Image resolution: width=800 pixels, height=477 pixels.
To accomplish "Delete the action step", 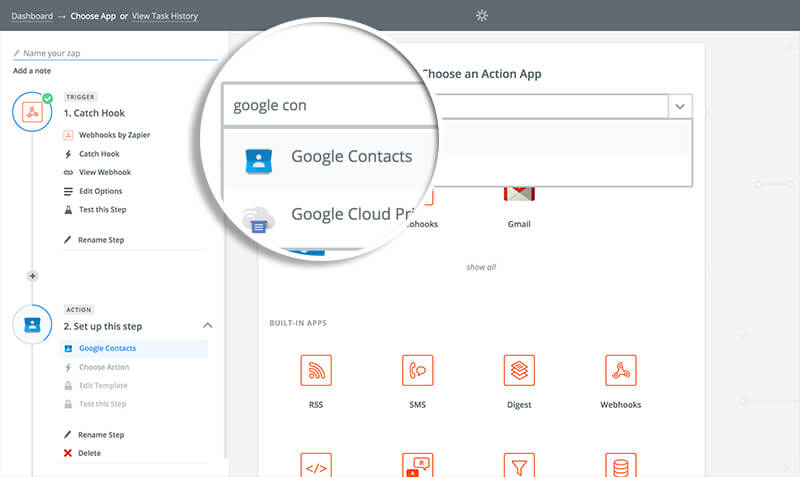I will coord(89,453).
